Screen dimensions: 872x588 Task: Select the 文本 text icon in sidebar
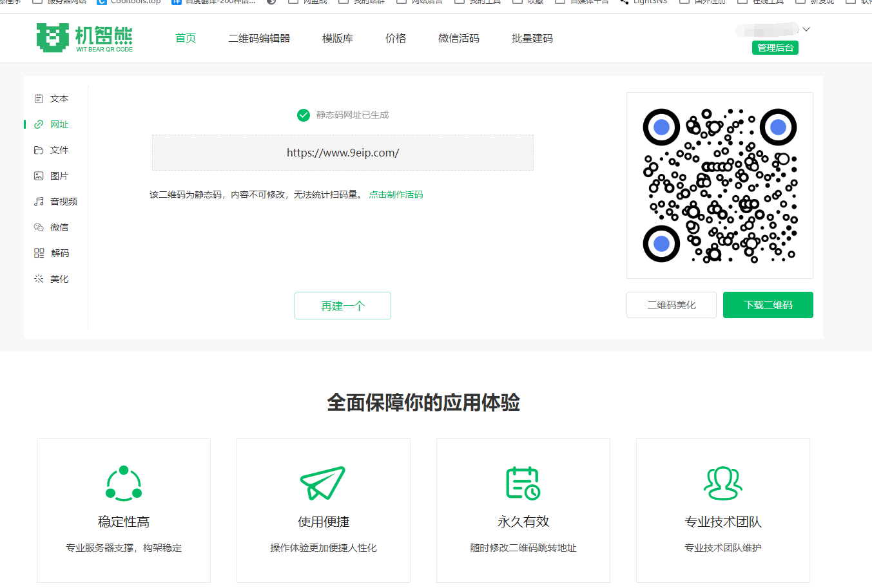(39, 99)
